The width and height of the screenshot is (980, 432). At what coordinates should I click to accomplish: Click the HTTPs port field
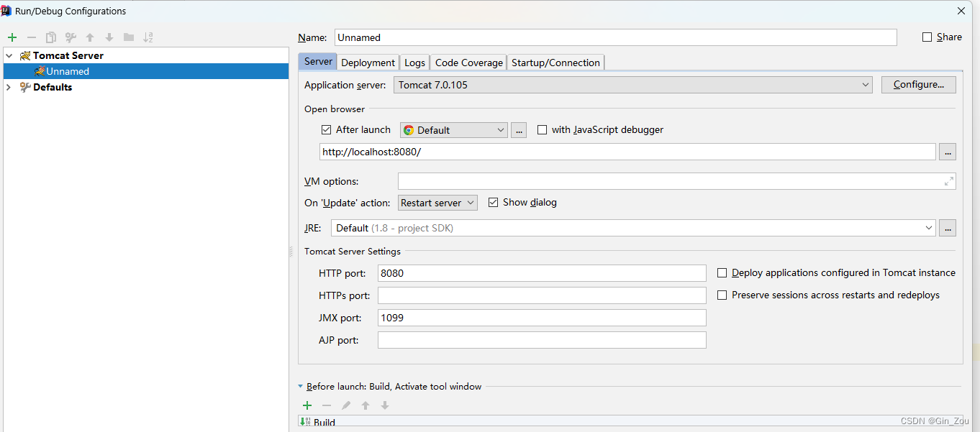pos(542,295)
